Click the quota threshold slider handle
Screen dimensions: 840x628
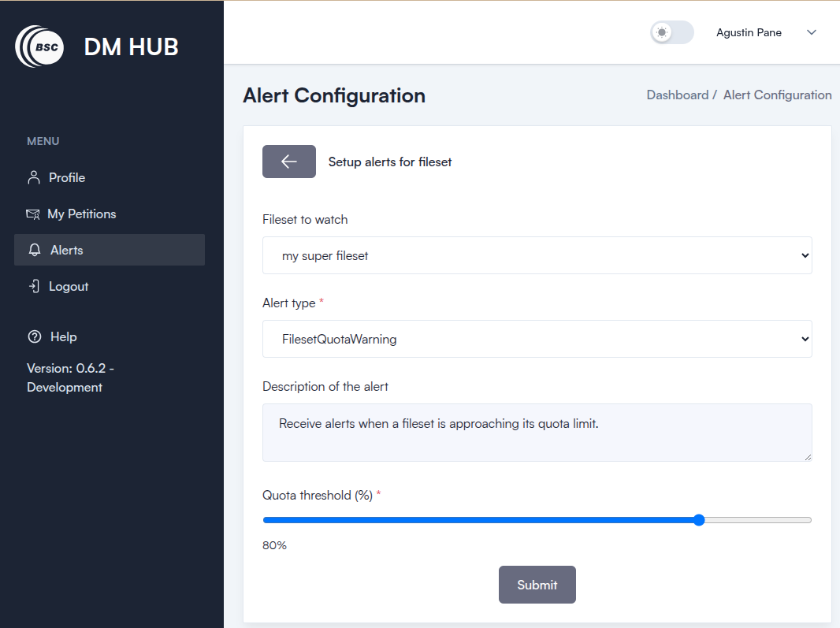(x=699, y=520)
